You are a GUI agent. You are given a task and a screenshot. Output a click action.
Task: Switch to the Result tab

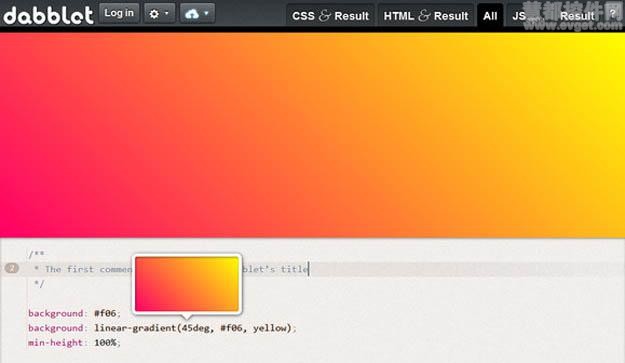coord(577,16)
